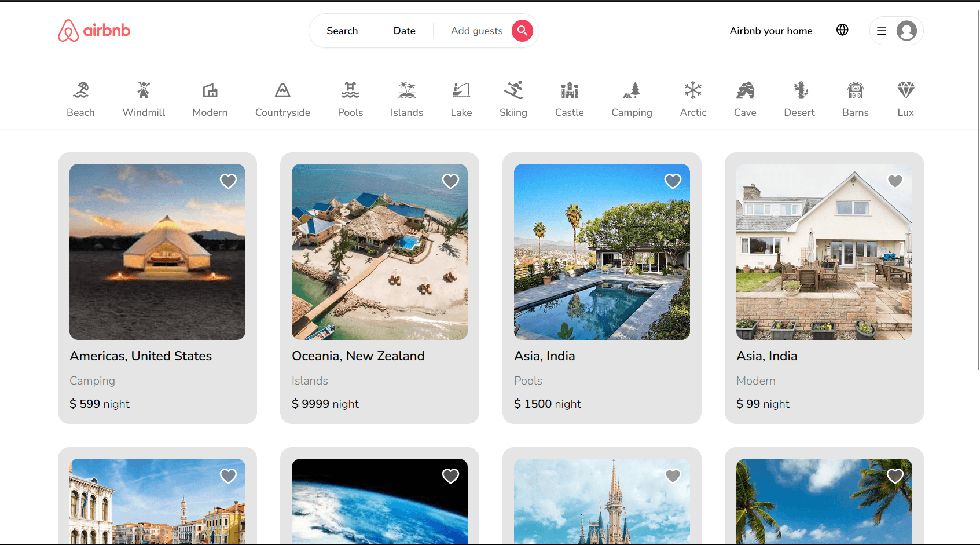Switch to the Beach category tab
This screenshot has height=545, width=980.
pos(80,99)
